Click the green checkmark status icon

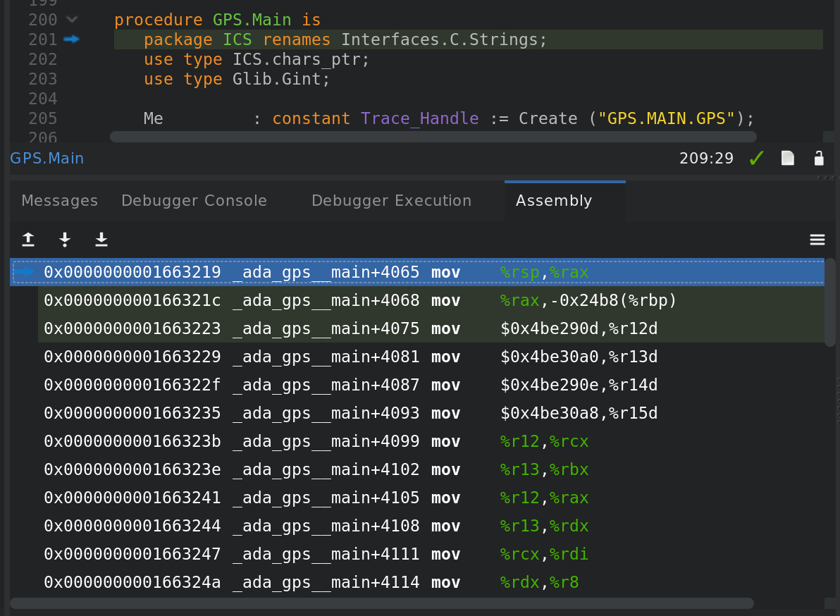[756, 158]
